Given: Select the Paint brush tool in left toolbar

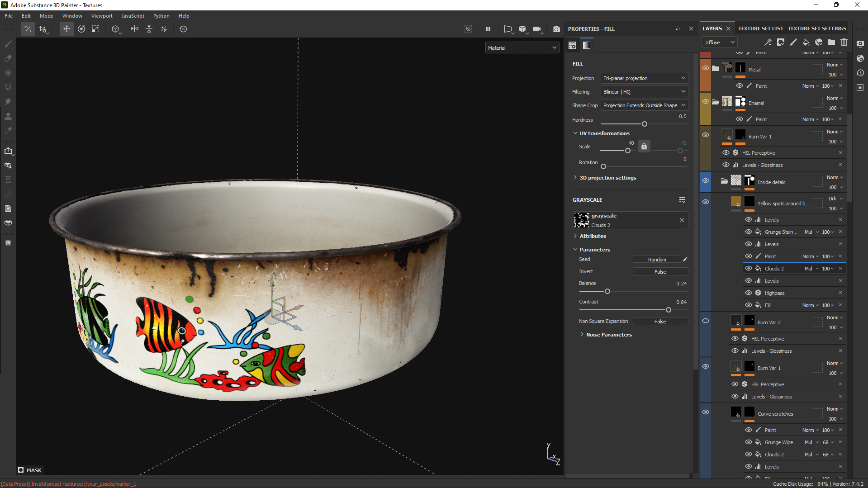Looking at the screenshot, I should point(8,44).
